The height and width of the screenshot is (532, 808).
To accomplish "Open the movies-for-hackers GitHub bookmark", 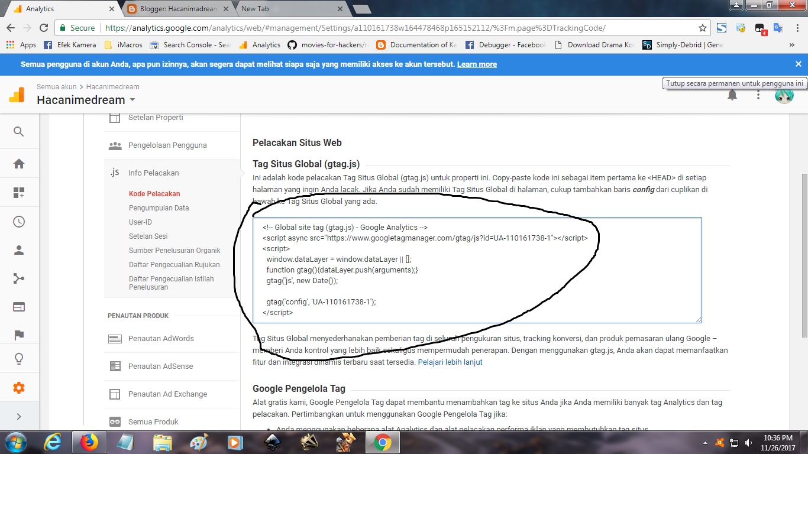I will pos(328,45).
